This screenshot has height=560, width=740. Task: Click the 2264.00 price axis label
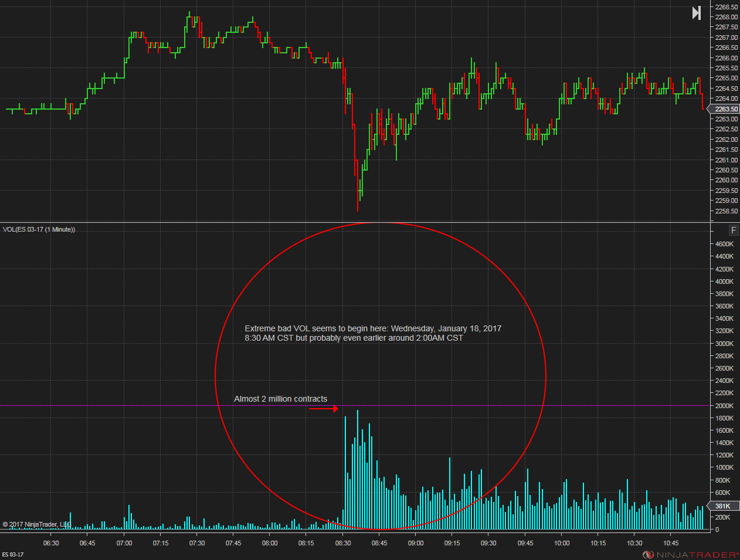727,99
